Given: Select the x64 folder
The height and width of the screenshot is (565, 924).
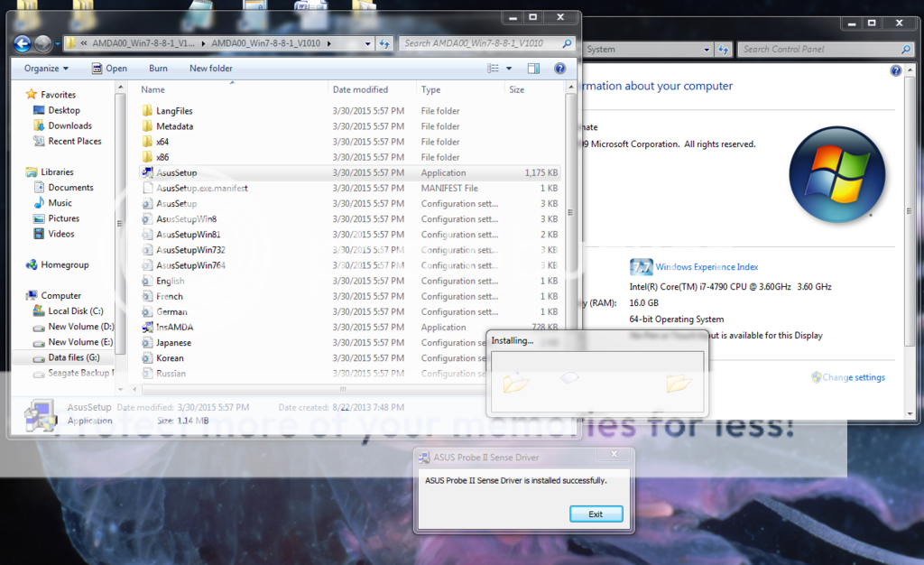Looking at the screenshot, I should pyautogui.click(x=162, y=142).
